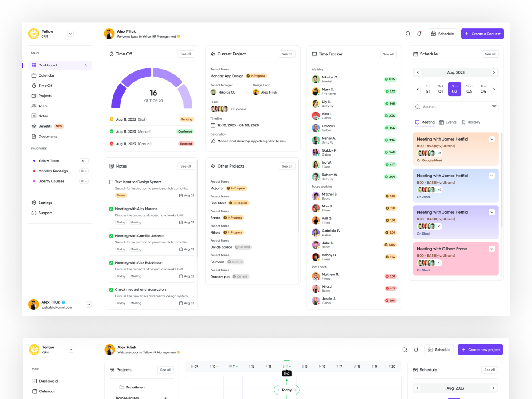The width and height of the screenshot is (532, 399).
Task: Switch to the Events tab in Schedule
Action: coord(448,122)
